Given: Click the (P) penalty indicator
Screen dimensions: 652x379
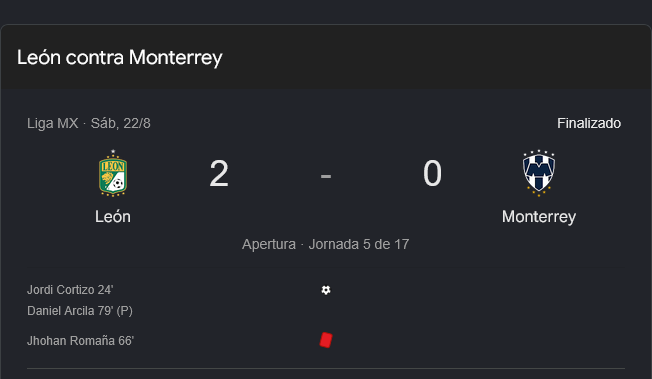Looking at the screenshot, I should [124, 311].
